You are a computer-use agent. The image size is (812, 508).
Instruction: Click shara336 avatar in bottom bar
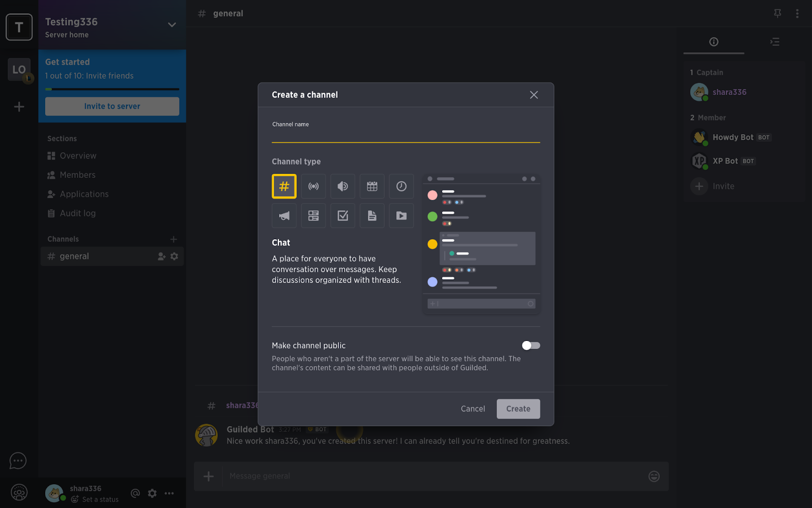(x=54, y=493)
